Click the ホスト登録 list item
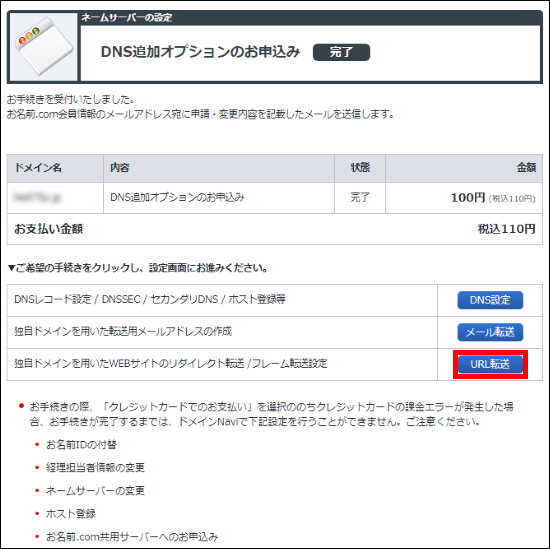The height and width of the screenshot is (549, 550). (71, 514)
